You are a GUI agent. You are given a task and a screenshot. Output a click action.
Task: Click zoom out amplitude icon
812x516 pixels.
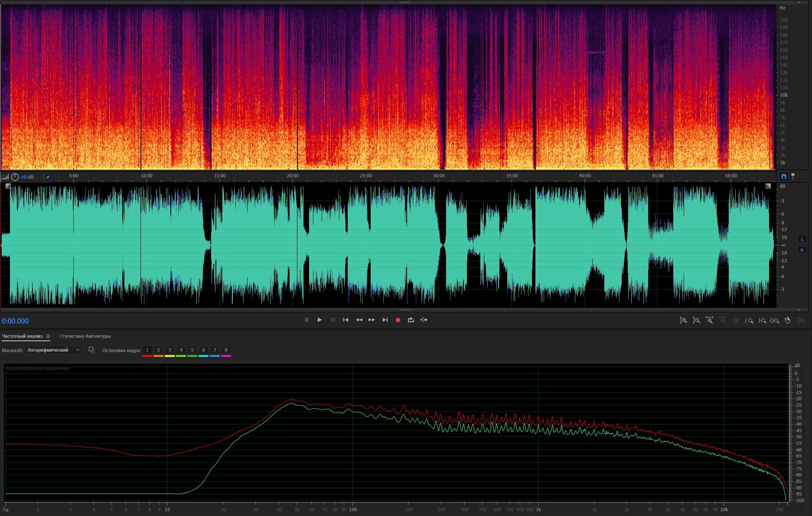[x=696, y=320]
